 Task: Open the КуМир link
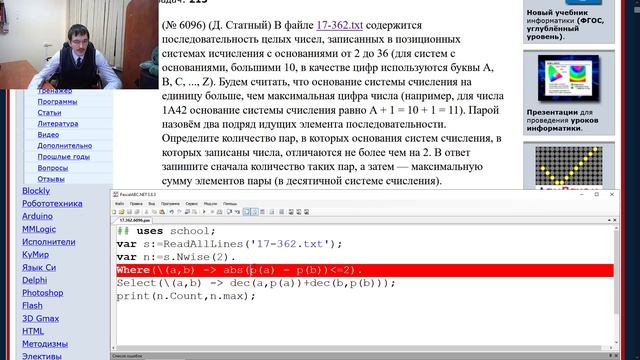36,255
